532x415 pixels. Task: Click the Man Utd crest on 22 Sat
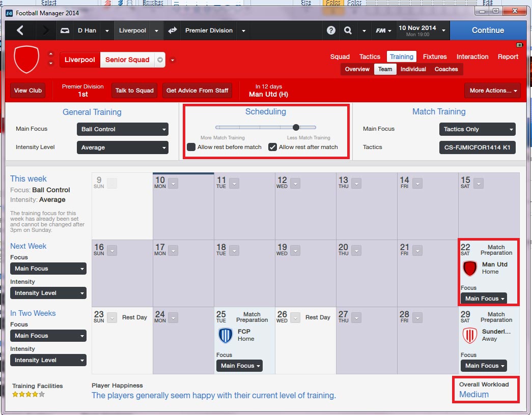(470, 268)
